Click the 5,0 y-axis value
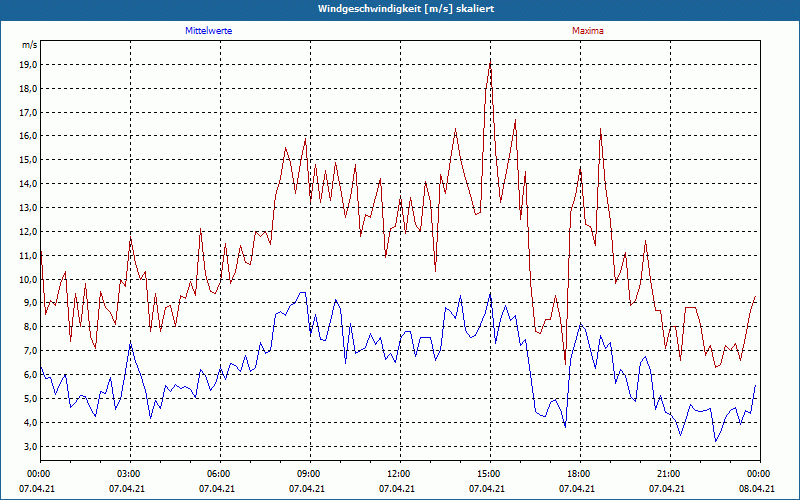 point(31,398)
